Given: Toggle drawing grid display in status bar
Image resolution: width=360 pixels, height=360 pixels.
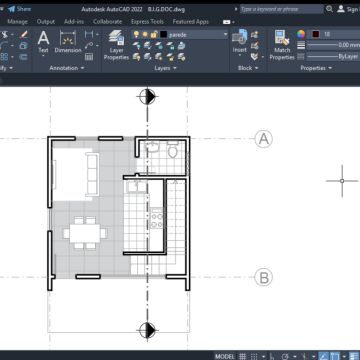Looking at the screenshot, I should click(243, 356).
